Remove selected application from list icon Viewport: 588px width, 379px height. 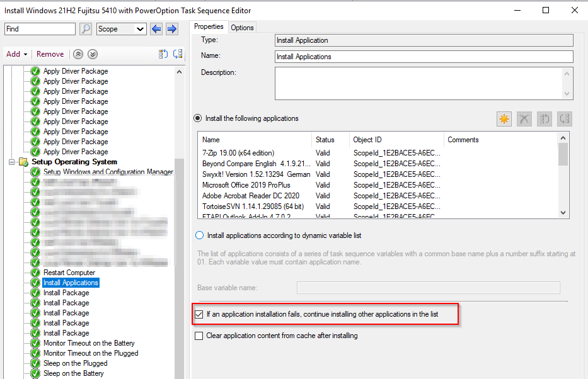(524, 119)
